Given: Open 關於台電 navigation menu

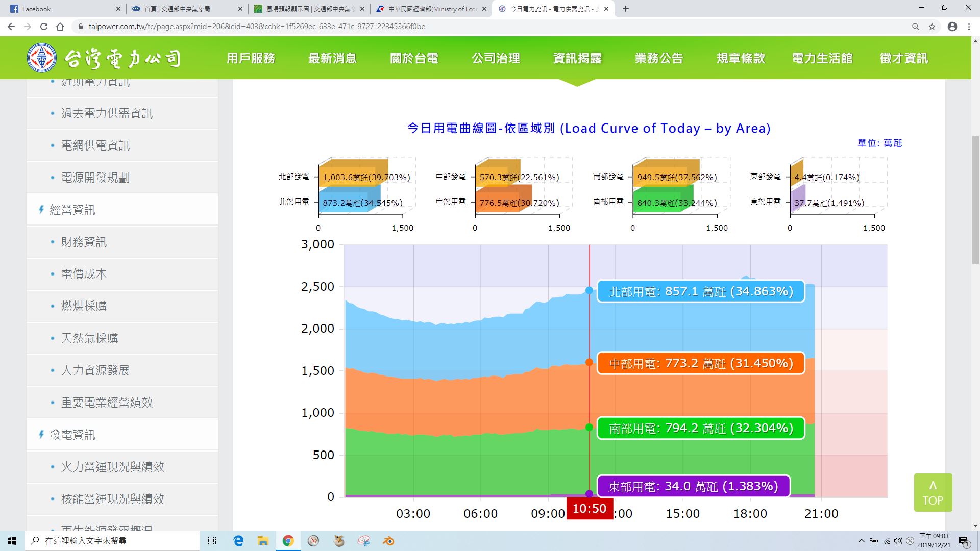Looking at the screenshot, I should tap(414, 58).
